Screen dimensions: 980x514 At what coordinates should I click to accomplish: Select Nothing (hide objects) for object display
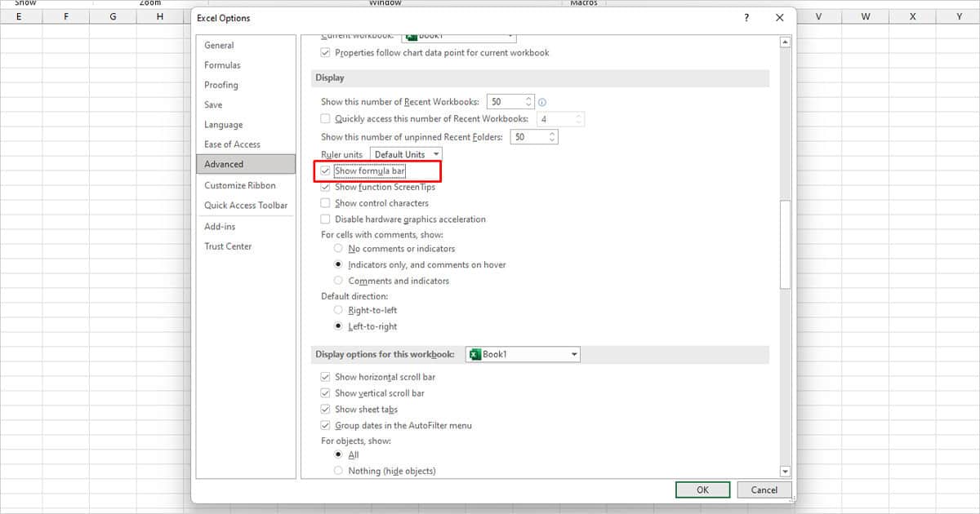[x=337, y=470]
